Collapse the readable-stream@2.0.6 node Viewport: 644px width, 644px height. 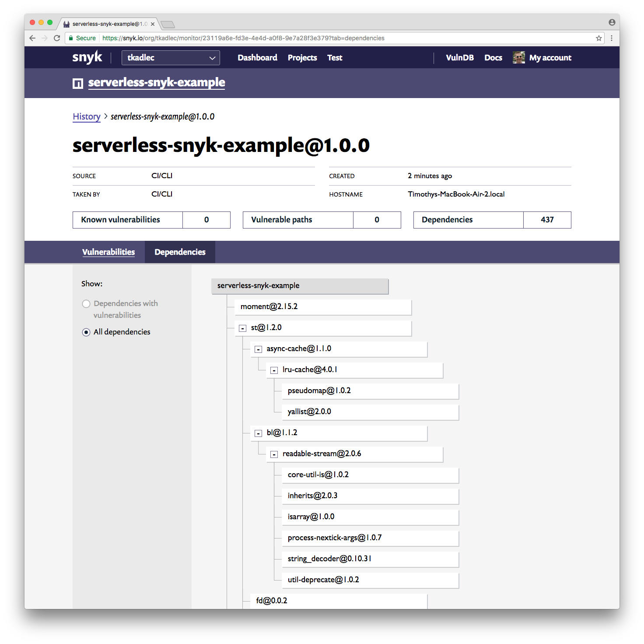pyautogui.click(x=274, y=454)
